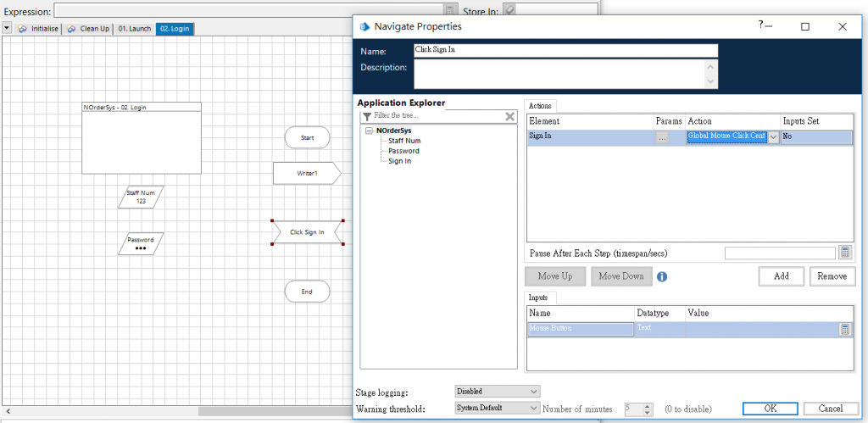The width and height of the screenshot is (868, 423).
Task: Select the Password data item on canvas
Action: coord(141,243)
